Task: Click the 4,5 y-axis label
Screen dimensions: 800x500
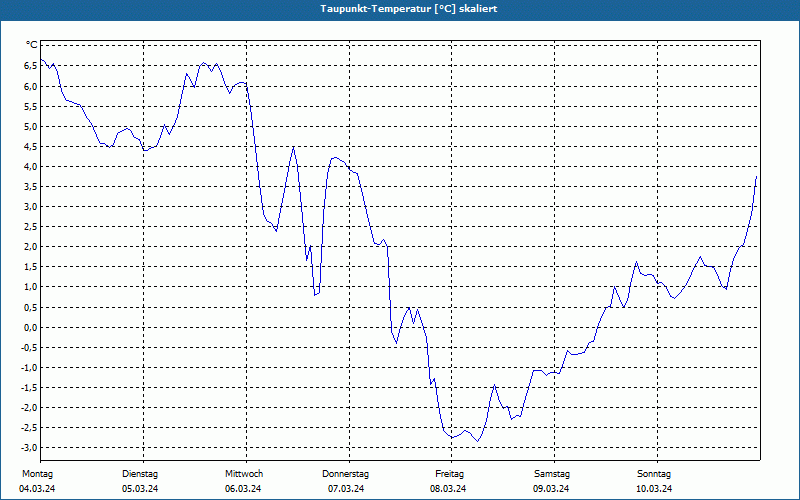Action: tap(31, 146)
